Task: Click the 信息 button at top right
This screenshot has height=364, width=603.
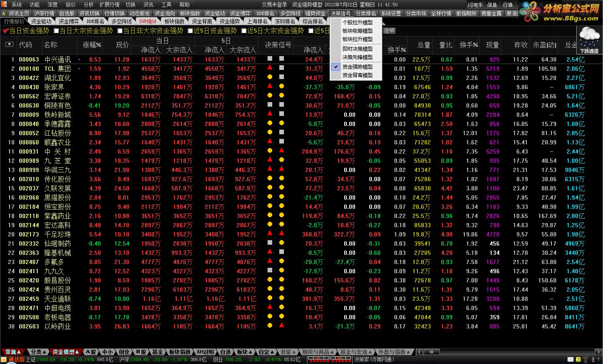Action: point(492,5)
